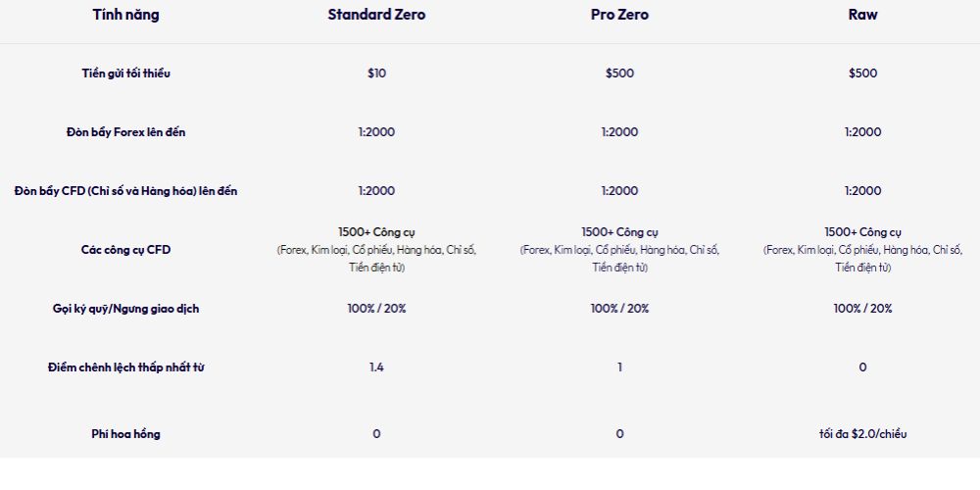Select Standard Zero's CFD leverage 1:2000 value
Viewport: 980px width, 490px height.
point(376,191)
